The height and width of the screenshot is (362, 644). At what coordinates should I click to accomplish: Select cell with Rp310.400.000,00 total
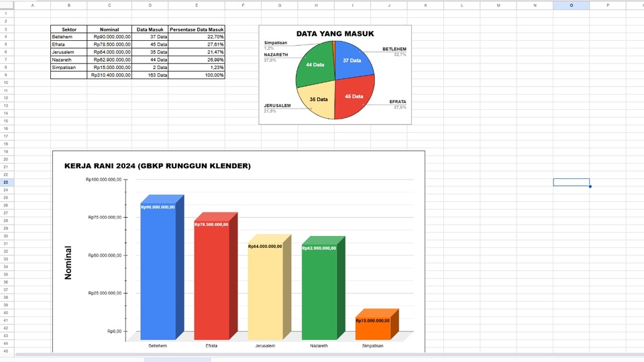109,75
